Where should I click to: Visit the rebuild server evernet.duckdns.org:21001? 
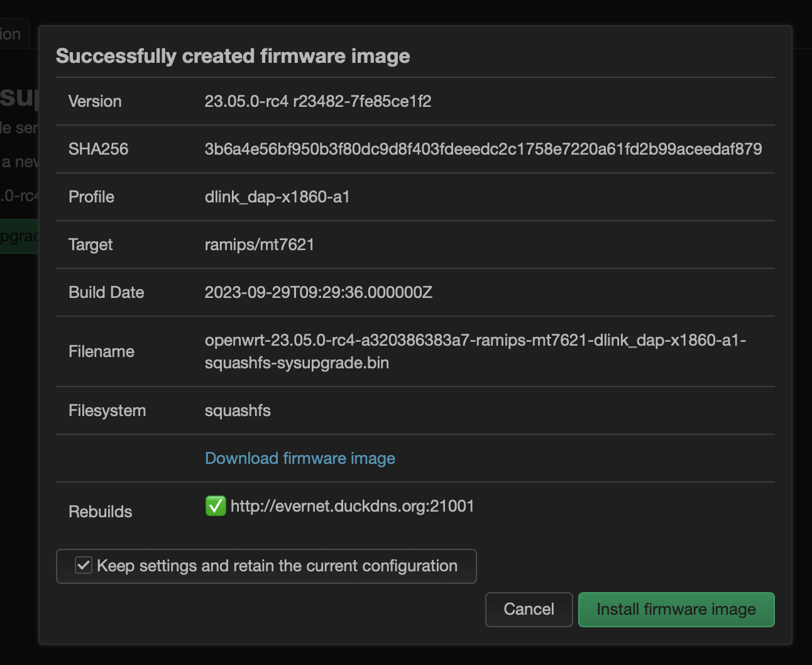tap(352, 506)
